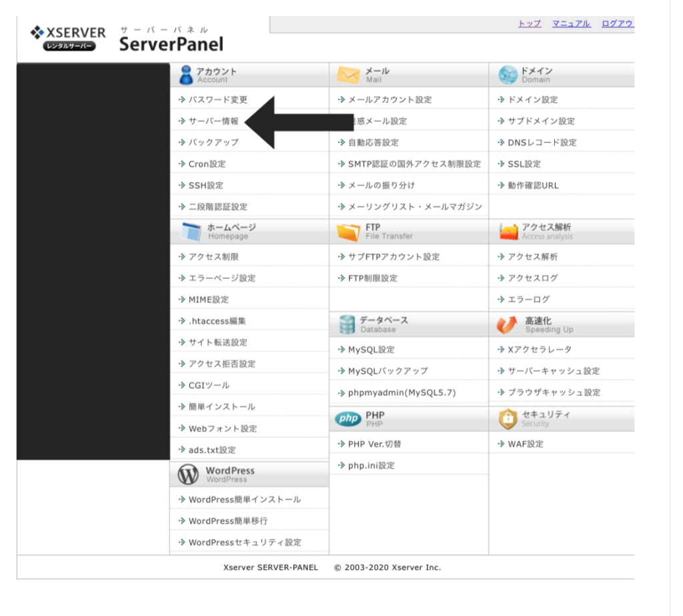Click the FTP File Transfer folder icon
Screen dimensions: 683x616
[348, 232]
